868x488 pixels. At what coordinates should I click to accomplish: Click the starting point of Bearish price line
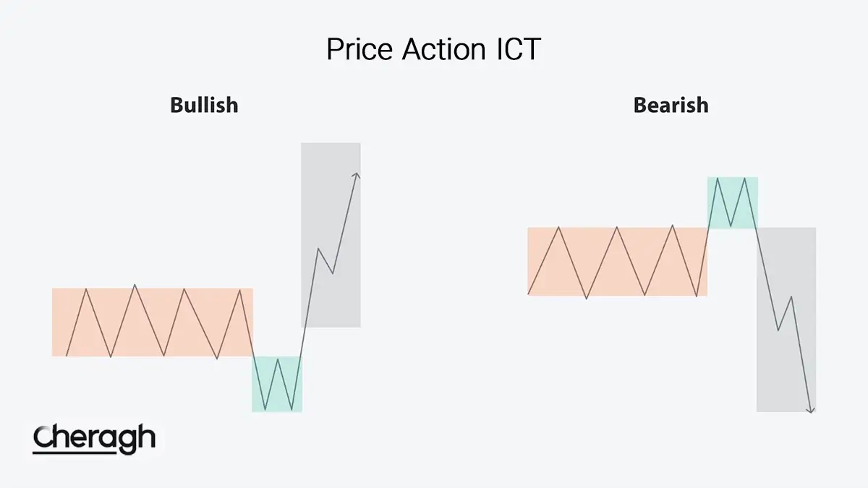[x=529, y=294]
